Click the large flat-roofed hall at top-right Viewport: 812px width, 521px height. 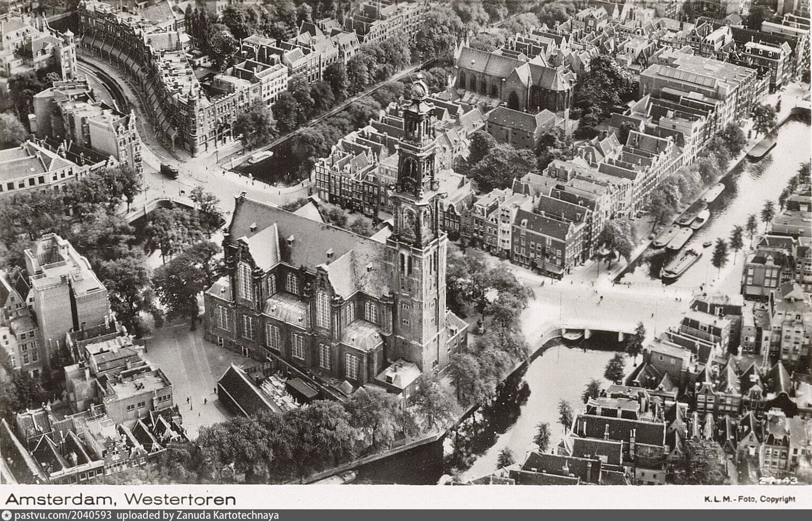pyautogui.click(x=691, y=80)
